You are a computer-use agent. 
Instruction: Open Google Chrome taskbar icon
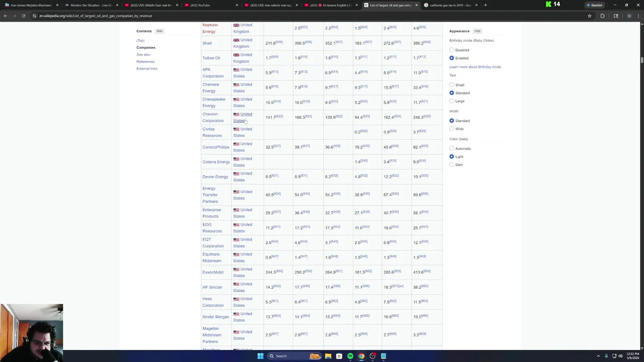(x=361, y=356)
